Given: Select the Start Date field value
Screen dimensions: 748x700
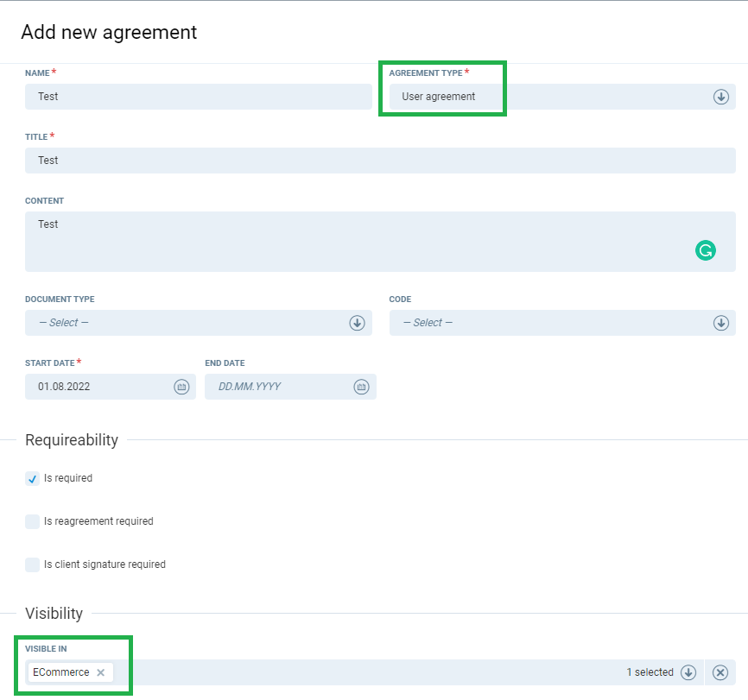Looking at the screenshot, I should (95, 387).
